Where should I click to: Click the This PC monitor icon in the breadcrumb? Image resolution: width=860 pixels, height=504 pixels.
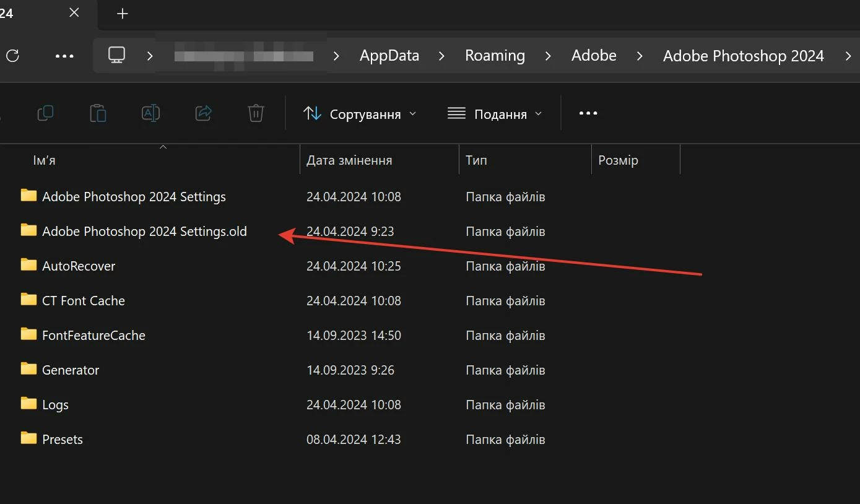116,55
